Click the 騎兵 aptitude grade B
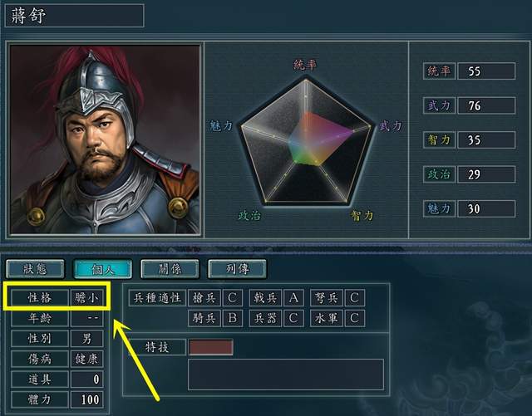This screenshot has height=416, width=532. point(233,318)
